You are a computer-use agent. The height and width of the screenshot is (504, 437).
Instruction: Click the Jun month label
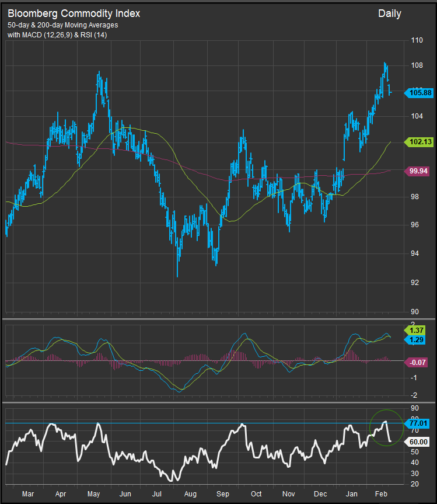pyautogui.click(x=125, y=494)
